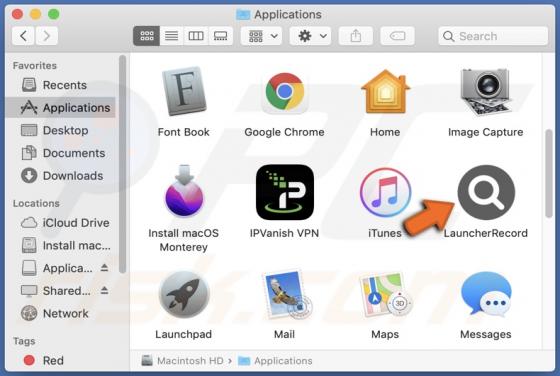
Task: Select the Google Chrome app icon
Action: (284, 92)
